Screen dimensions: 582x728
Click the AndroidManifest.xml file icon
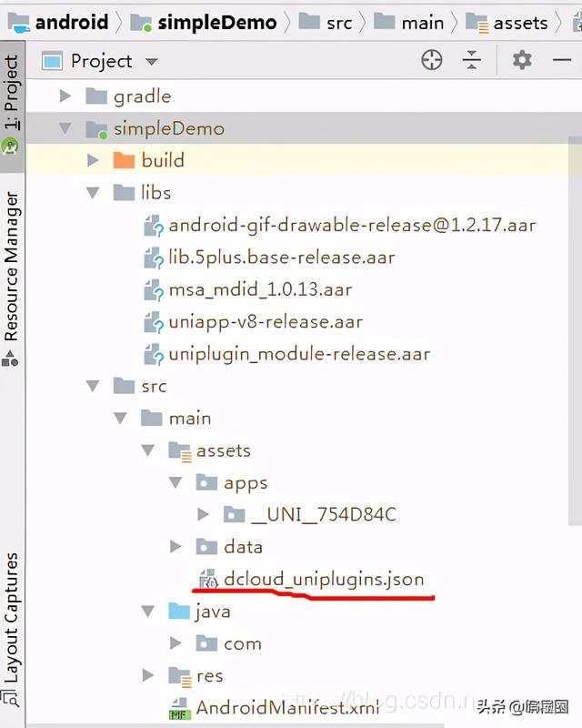coord(180,709)
